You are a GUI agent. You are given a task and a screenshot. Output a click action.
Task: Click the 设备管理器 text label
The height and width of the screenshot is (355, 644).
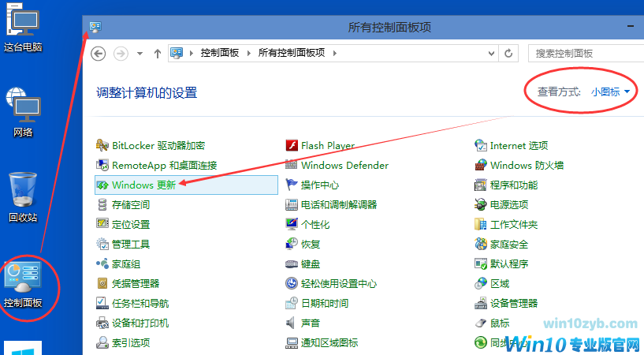point(514,303)
